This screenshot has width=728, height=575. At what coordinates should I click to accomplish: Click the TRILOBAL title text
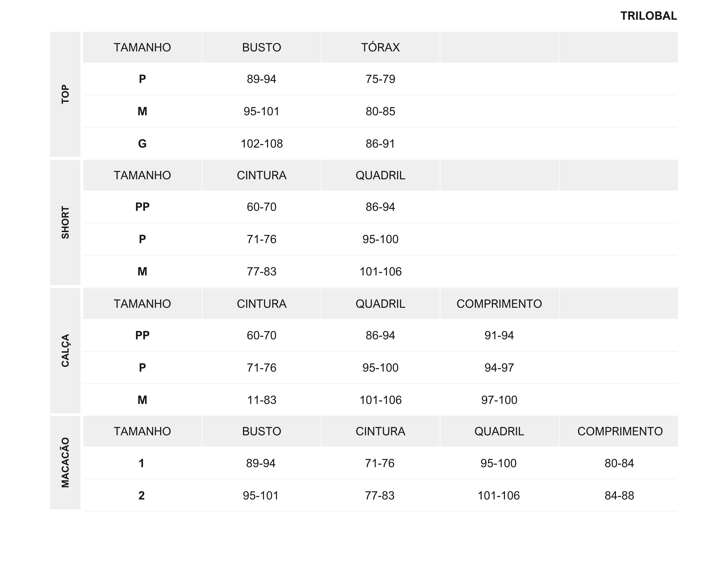pyautogui.click(x=648, y=16)
